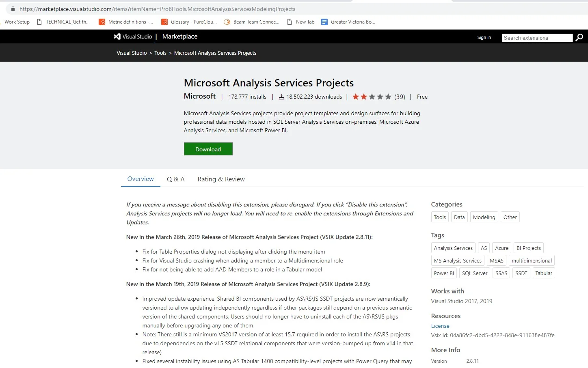Select the Tools category

click(440, 217)
